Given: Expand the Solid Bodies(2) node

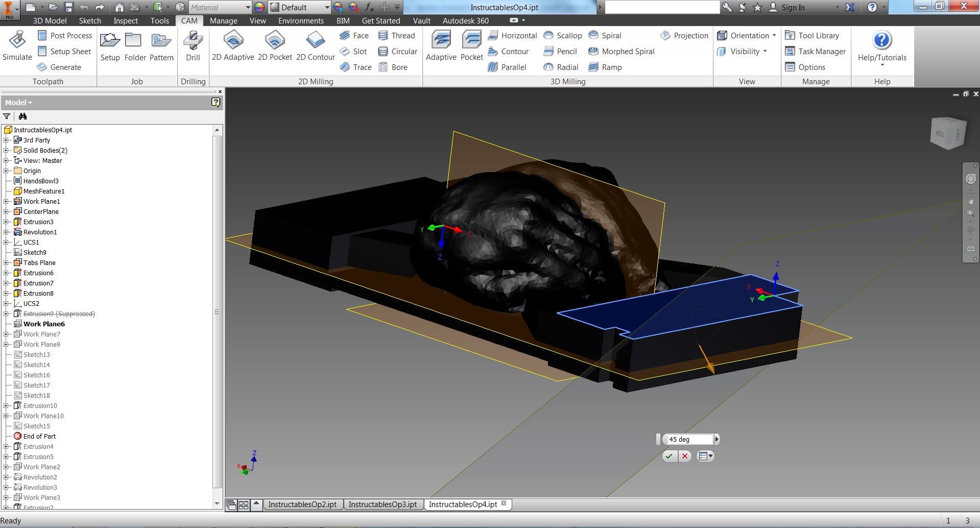Looking at the screenshot, I should (x=6, y=150).
